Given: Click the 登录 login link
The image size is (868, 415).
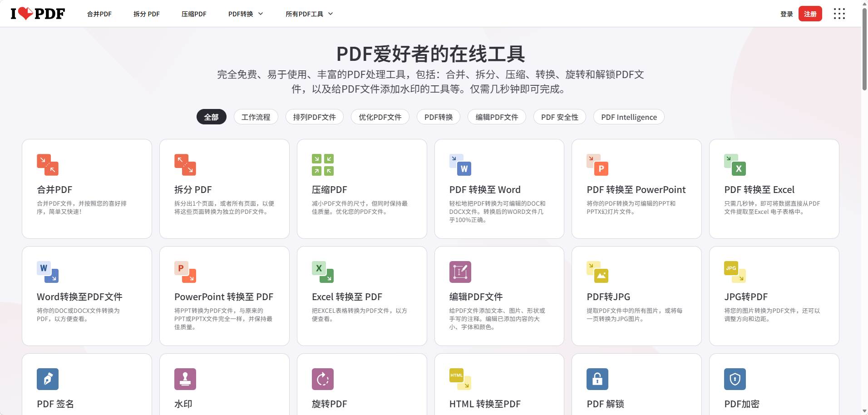Looking at the screenshot, I should tap(786, 14).
